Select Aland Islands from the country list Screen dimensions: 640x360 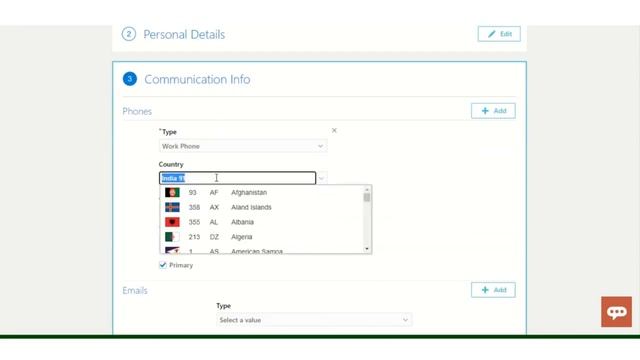tap(261, 207)
